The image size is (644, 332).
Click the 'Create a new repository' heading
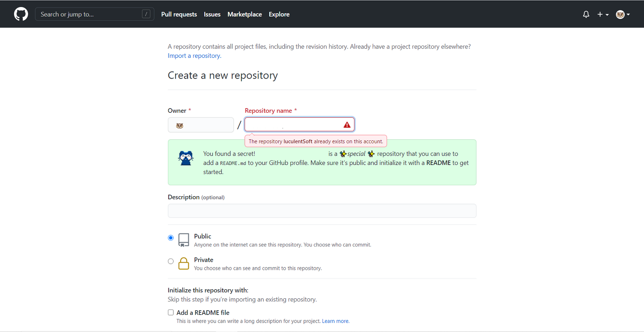223,75
